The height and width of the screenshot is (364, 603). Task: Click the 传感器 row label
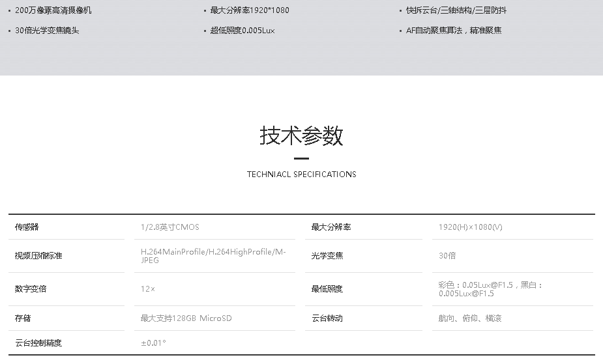pos(27,227)
